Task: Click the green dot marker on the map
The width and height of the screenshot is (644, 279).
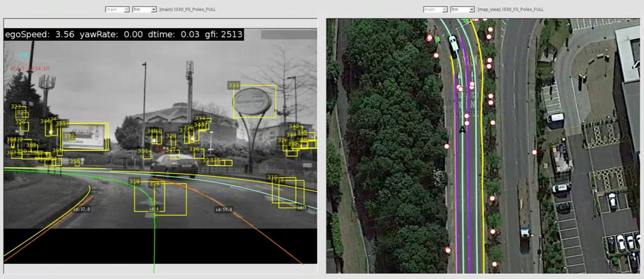Action: coord(437,39)
